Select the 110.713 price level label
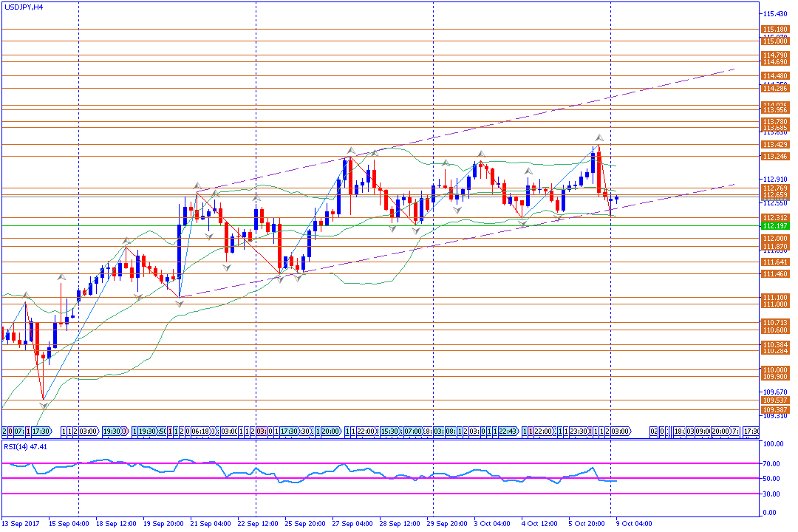The image size is (798, 532). (775, 323)
